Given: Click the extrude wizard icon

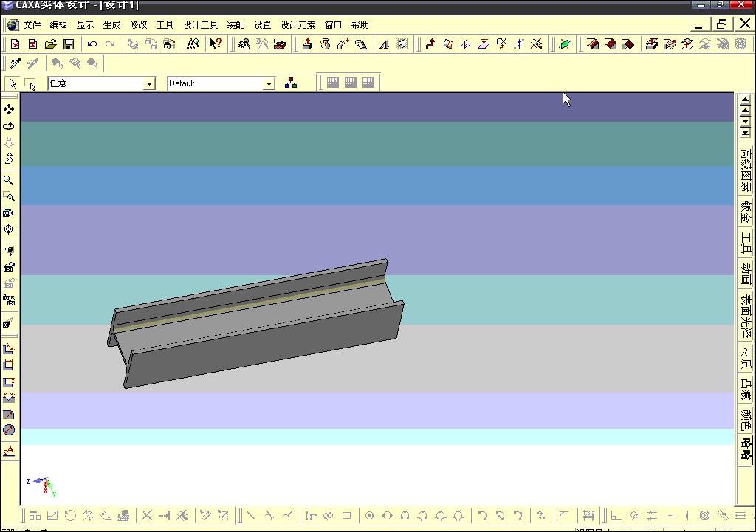Looking at the screenshot, I should pyautogui.click(x=307, y=44).
